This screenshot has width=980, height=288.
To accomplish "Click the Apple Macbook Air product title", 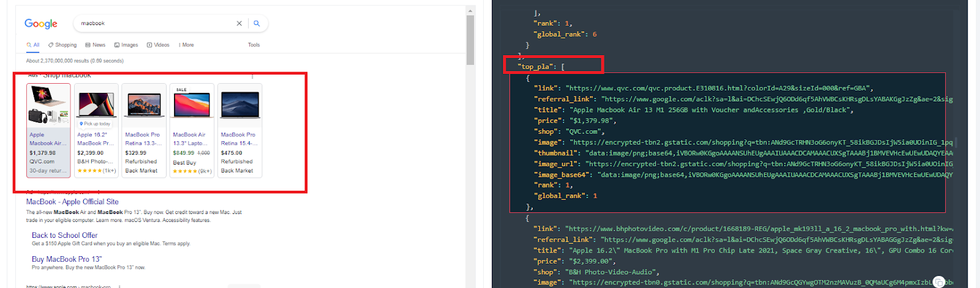I will (47, 139).
